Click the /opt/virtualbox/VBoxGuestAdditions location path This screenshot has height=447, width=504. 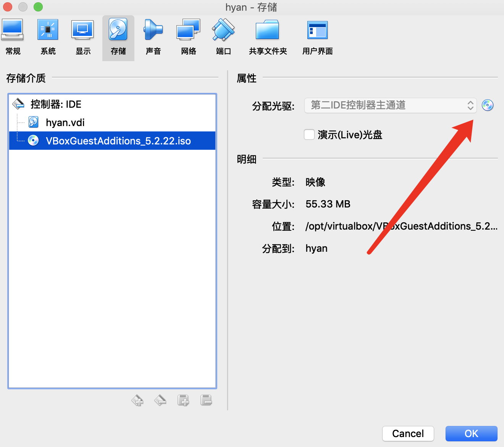point(402,226)
